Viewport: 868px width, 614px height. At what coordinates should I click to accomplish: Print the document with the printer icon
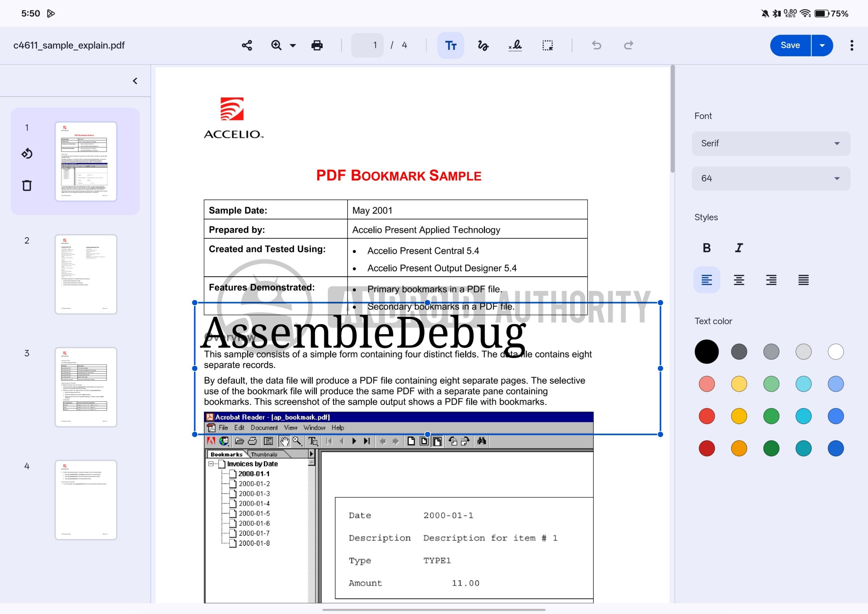coord(317,45)
